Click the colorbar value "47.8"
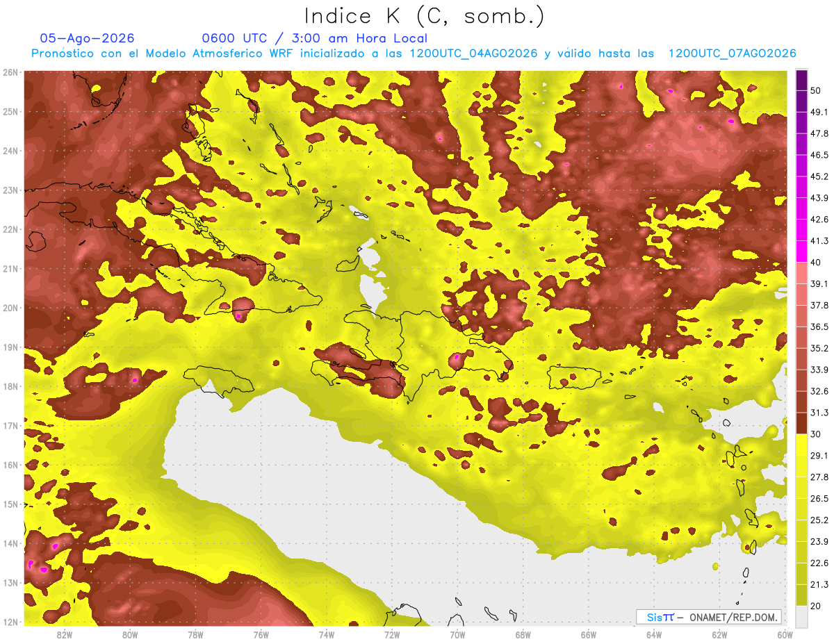 click(x=819, y=133)
